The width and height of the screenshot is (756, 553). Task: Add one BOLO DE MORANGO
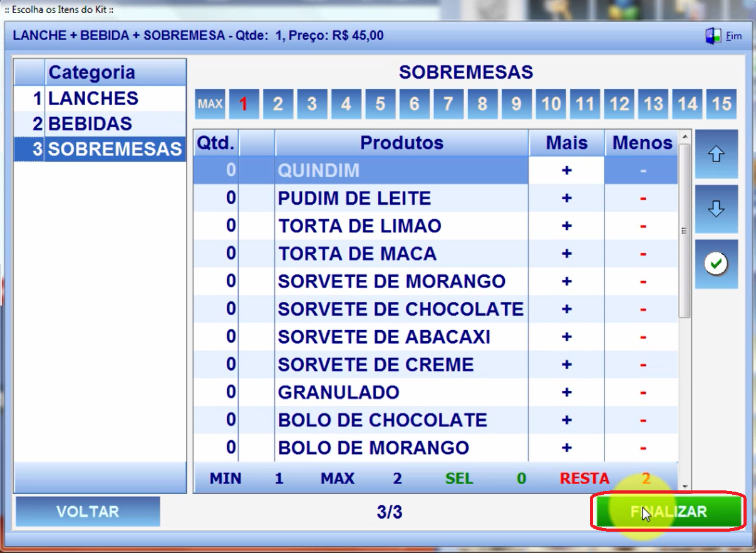coord(567,448)
